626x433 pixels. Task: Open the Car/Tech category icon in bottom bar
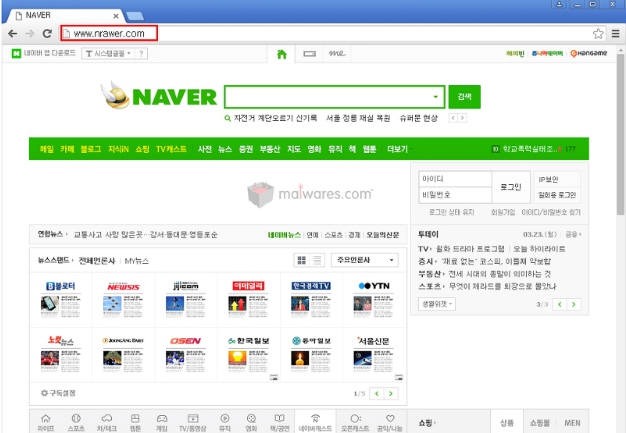107,422
